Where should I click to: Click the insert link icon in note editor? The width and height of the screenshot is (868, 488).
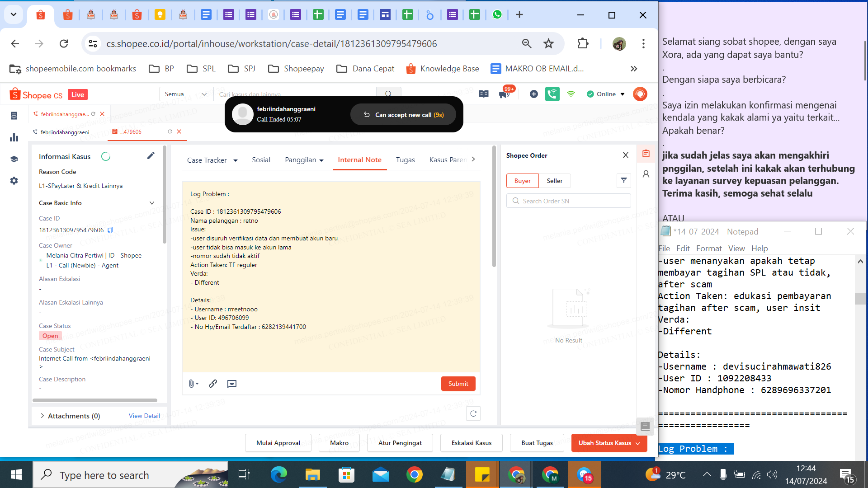[x=213, y=384]
